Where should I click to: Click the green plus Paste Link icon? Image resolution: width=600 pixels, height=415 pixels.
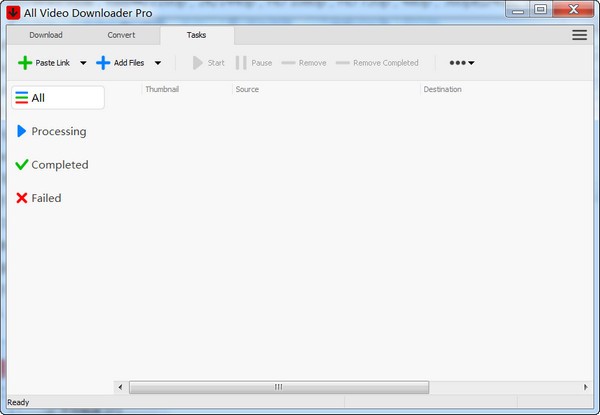[x=25, y=63]
